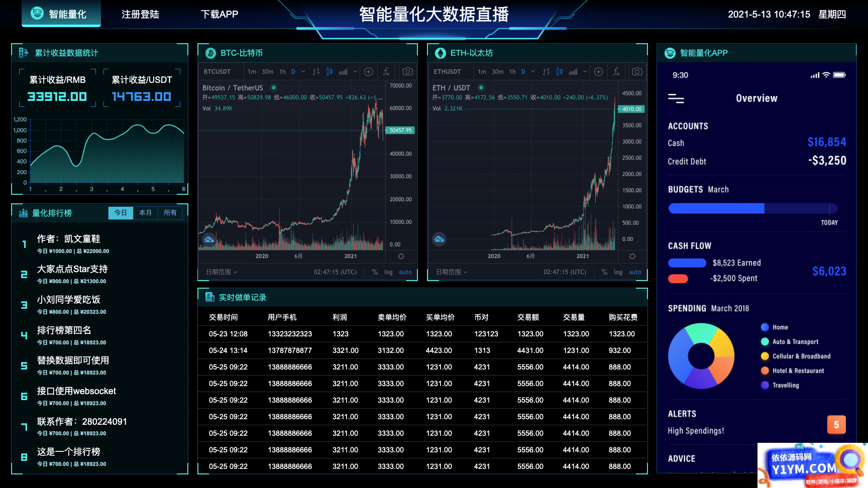This screenshot has width=868, height=488.
Task: Open indicators fx icon in BTC chart
Action: (x=386, y=72)
